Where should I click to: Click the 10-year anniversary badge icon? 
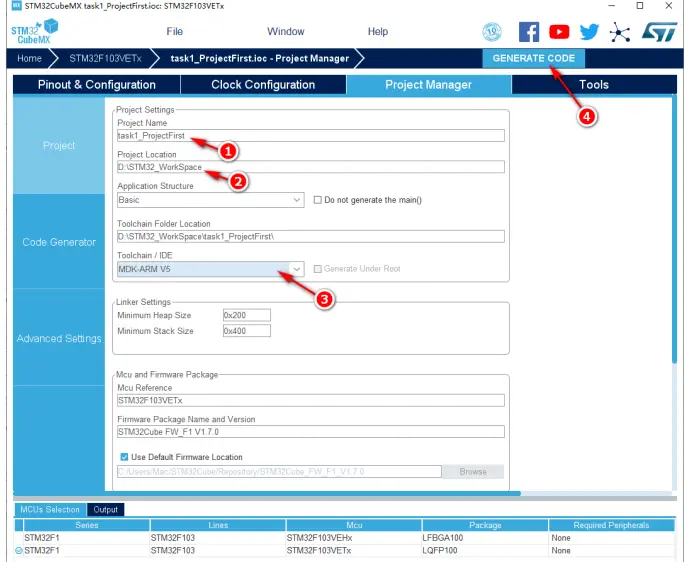pyautogui.click(x=492, y=31)
